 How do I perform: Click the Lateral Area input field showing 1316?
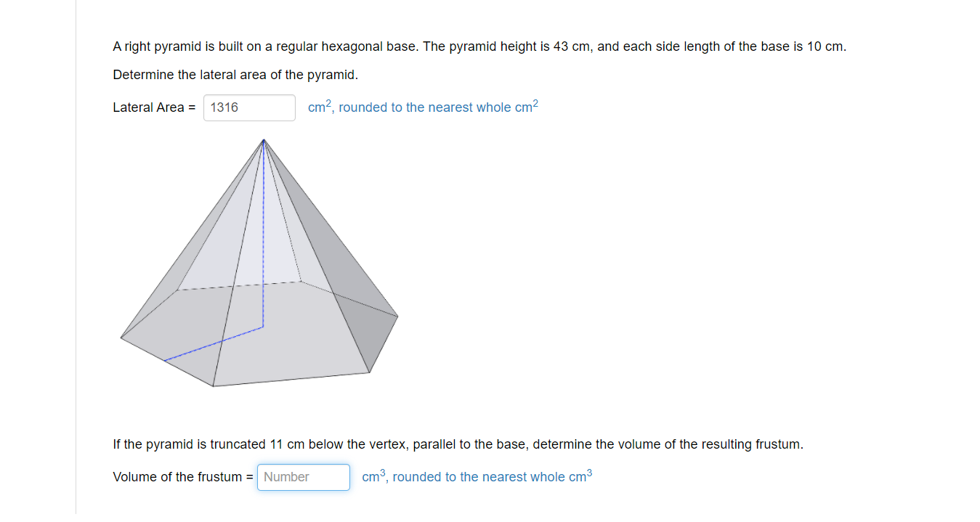249,107
